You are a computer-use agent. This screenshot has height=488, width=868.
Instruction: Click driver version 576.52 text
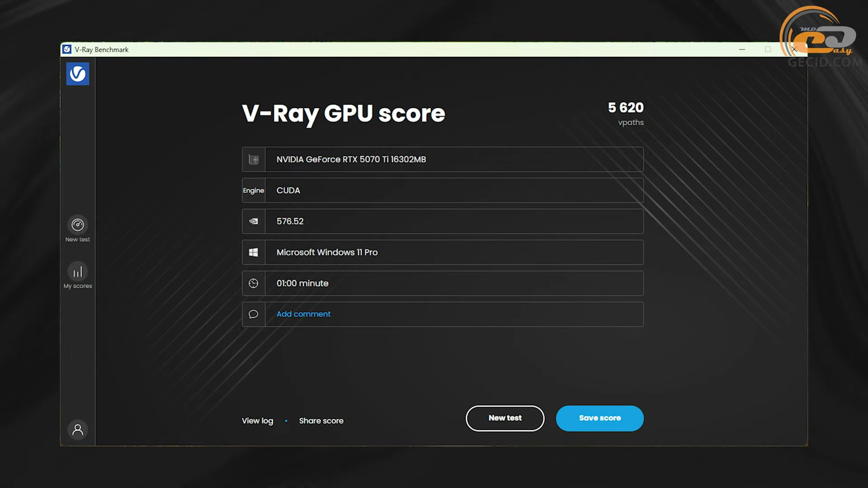coord(290,221)
